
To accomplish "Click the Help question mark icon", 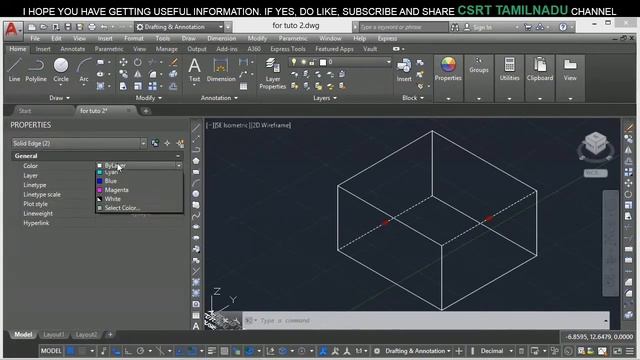I will click(x=563, y=27).
